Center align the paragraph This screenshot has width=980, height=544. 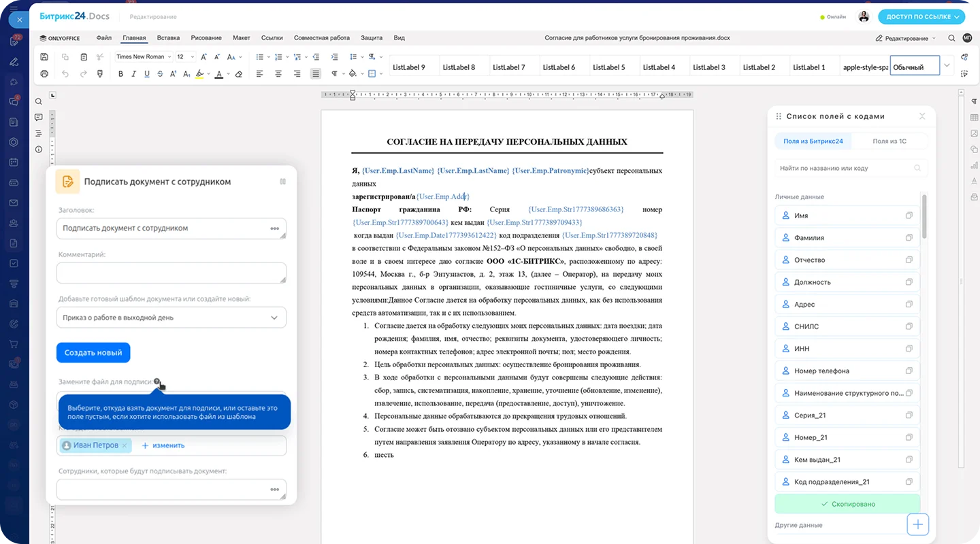point(278,73)
